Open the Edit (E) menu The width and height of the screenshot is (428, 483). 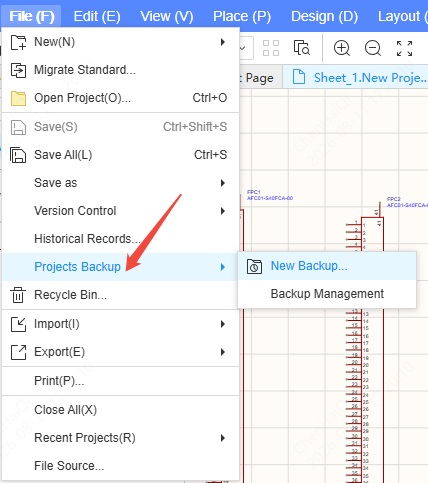(x=97, y=16)
